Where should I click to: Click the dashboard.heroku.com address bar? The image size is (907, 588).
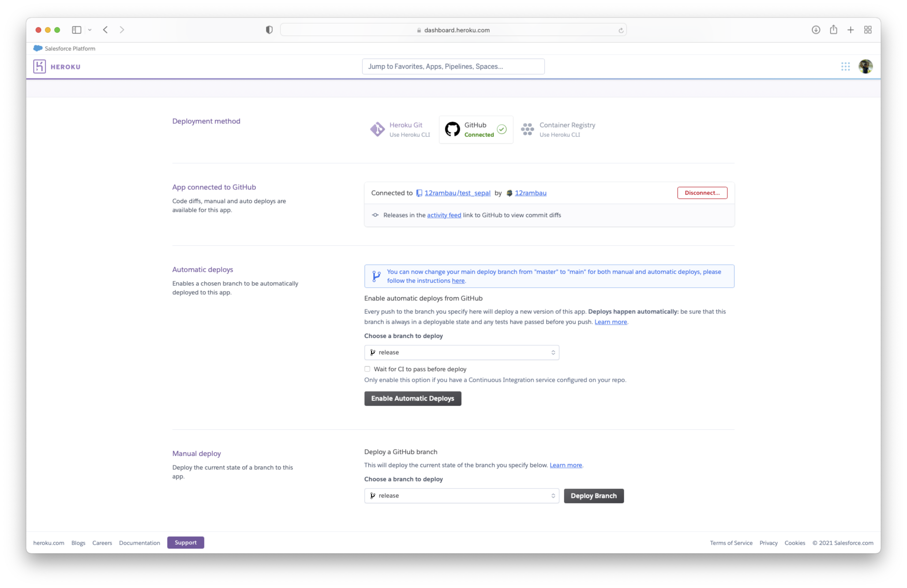click(453, 30)
